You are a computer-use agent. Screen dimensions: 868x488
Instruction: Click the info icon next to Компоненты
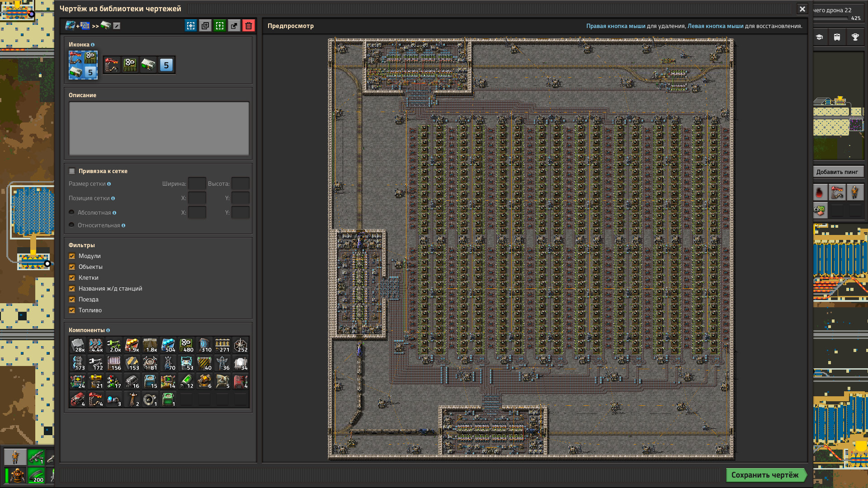pos(108,330)
